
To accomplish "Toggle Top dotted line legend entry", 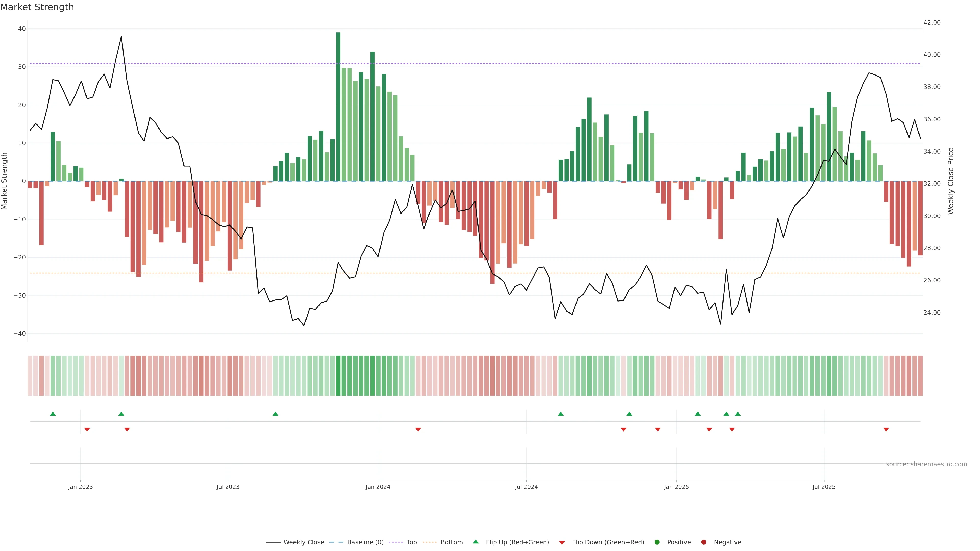I will click(x=411, y=542).
